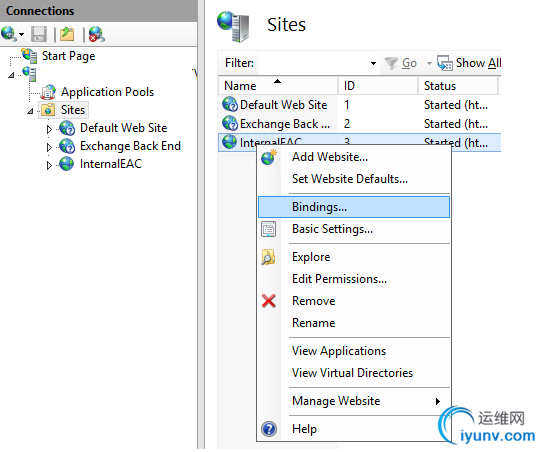Click the Exchange Back End globe icon in the tree
The height and width of the screenshot is (452, 541).
(x=67, y=146)
